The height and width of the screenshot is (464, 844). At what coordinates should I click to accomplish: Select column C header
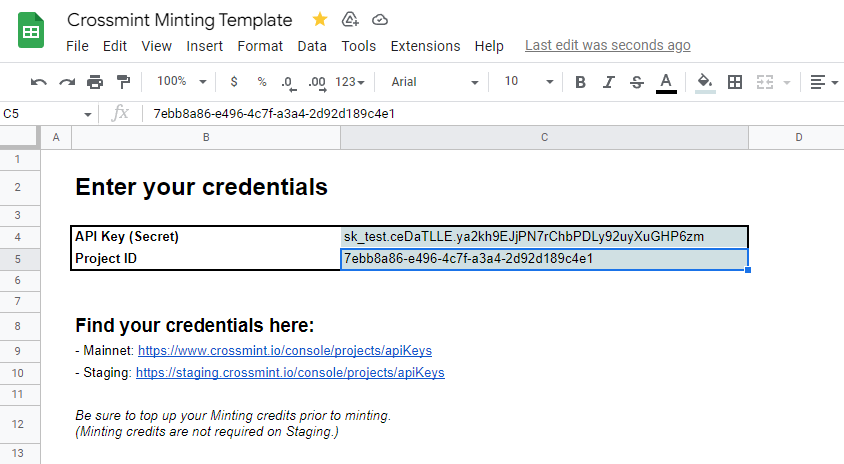[x=544, y=137]
